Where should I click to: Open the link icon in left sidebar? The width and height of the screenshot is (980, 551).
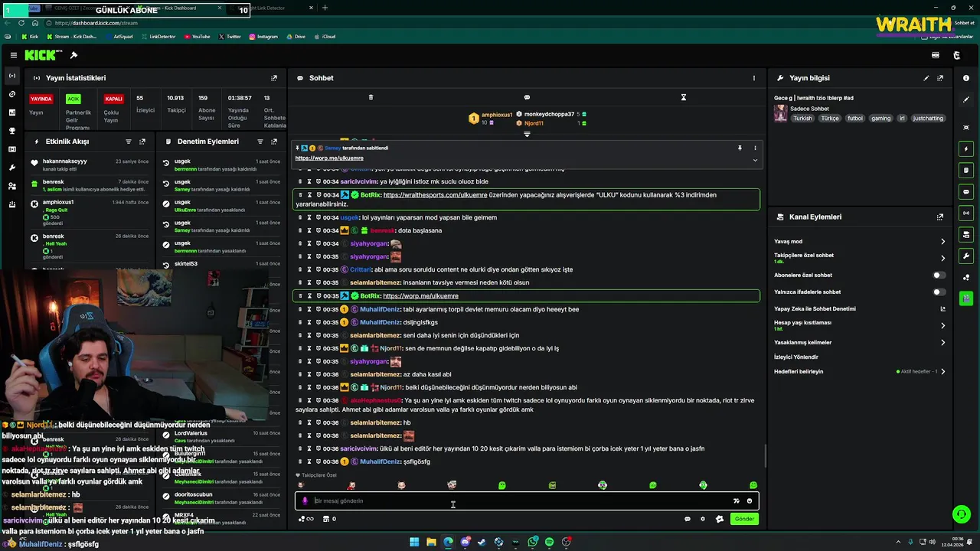(11, 94)
